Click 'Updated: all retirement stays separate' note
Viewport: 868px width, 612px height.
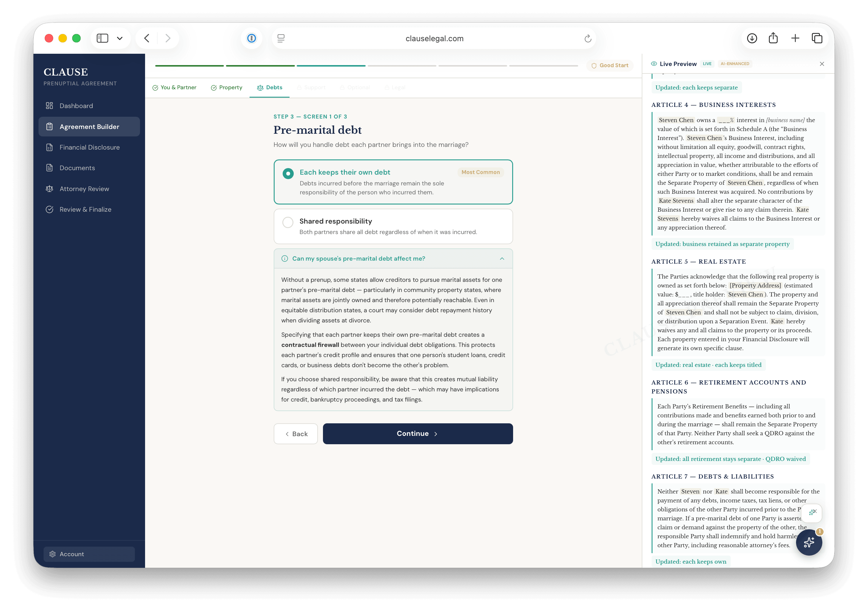(730, 459)
